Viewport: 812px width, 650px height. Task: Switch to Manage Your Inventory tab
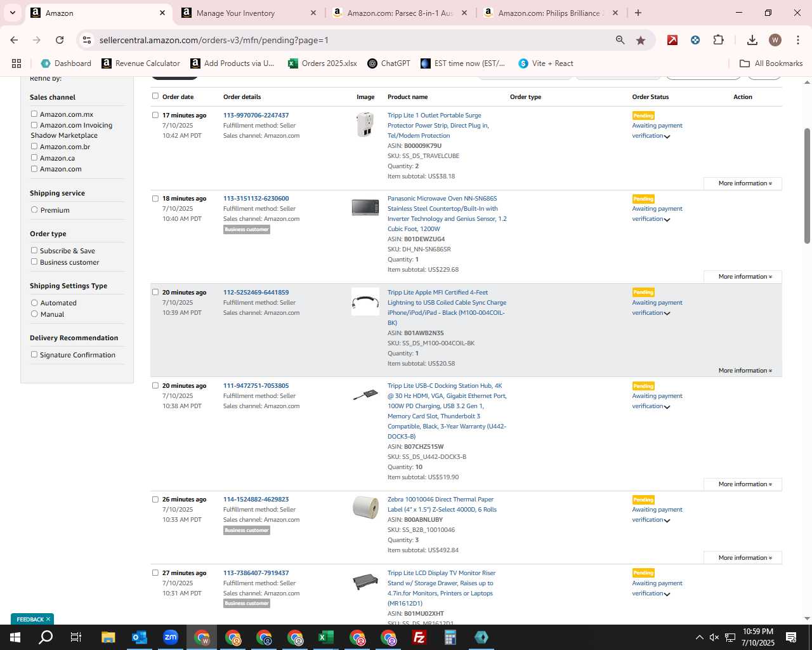pos(249,13)
